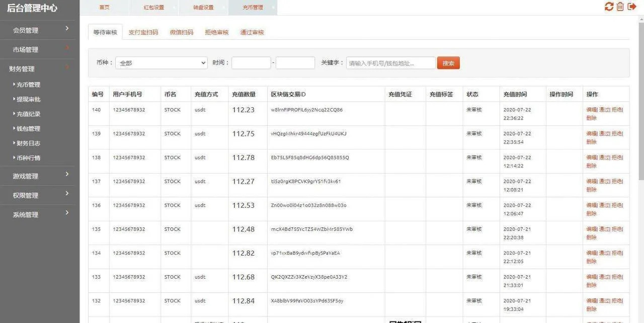Image resolution: width=644 pixels, height=323 pixels.
Task: Close the 充币管理 tab with its x
Action: [273, 8]
